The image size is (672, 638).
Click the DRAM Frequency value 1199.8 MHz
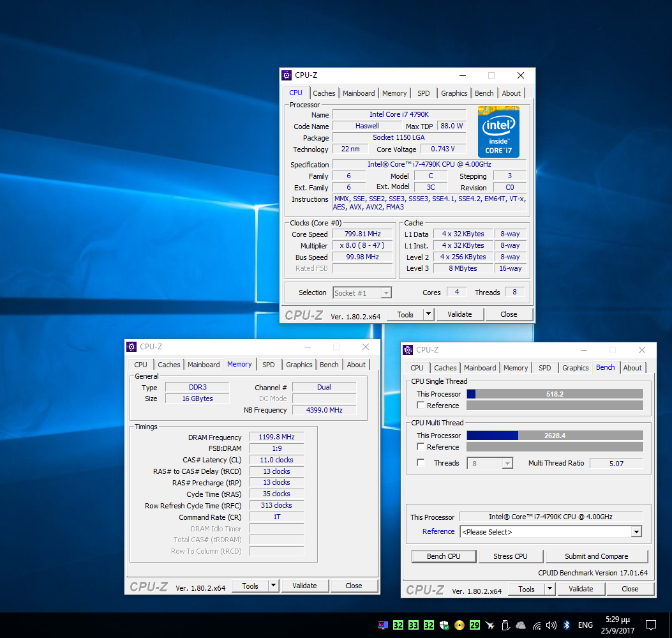coord(276,437)
